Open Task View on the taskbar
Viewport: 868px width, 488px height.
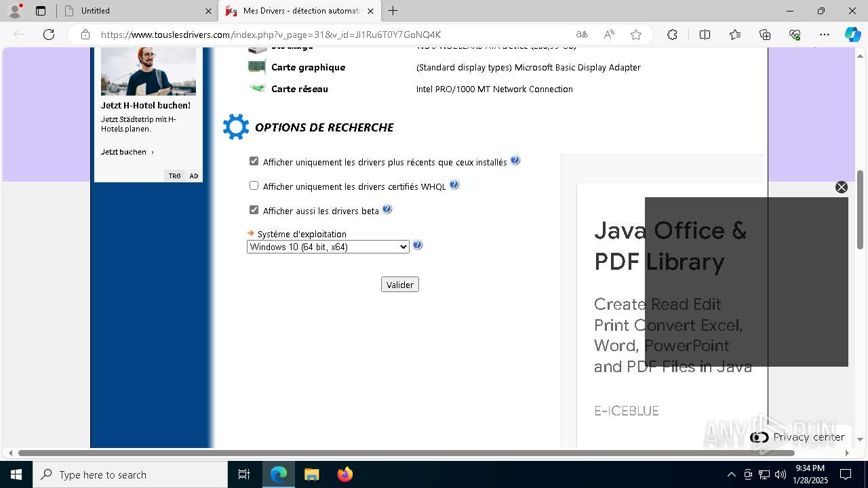[x=244, y=474]
